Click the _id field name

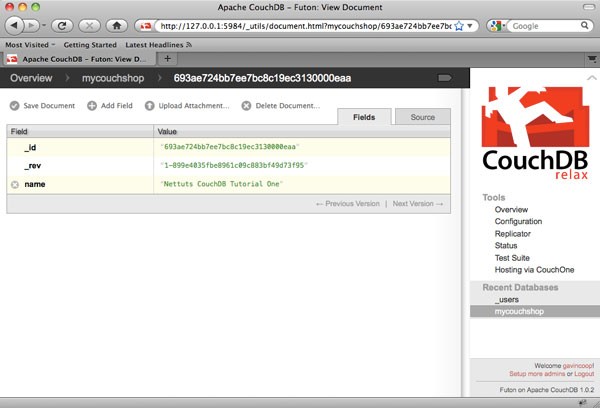[30, 147]
